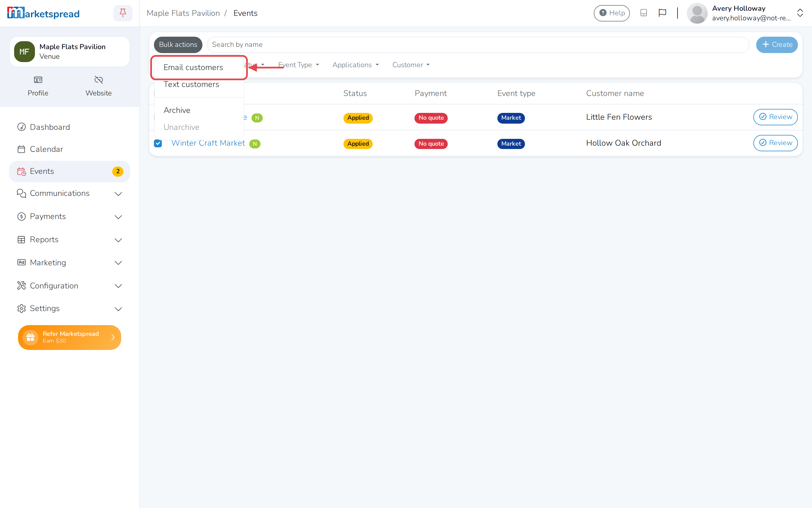The height and width of the screenshot is (508, 812).
Task: Open the Customer filter dropdown
Action: 411,65
